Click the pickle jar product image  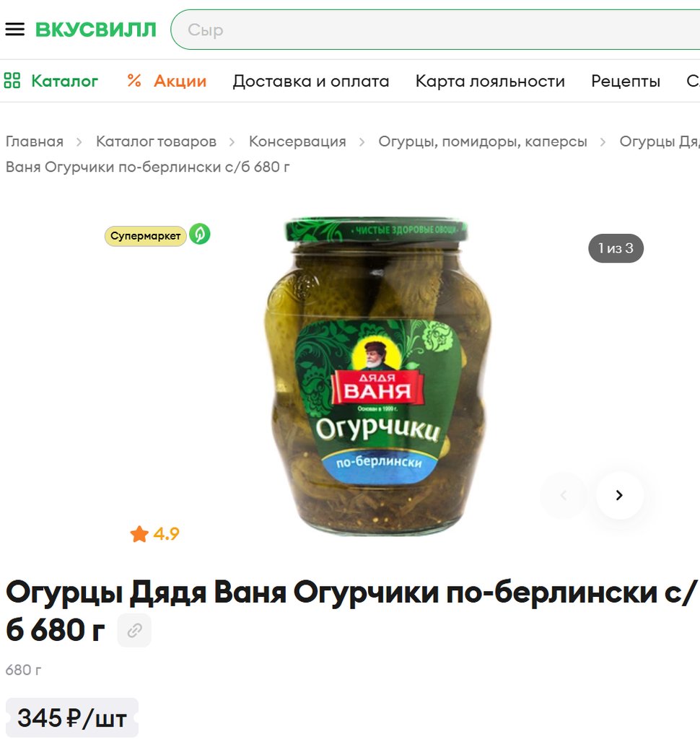point(377,375)
